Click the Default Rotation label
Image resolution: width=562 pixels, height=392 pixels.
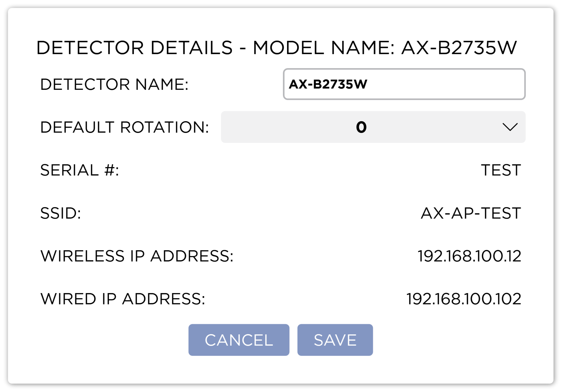pyautogui.click(x=124, y=127)
